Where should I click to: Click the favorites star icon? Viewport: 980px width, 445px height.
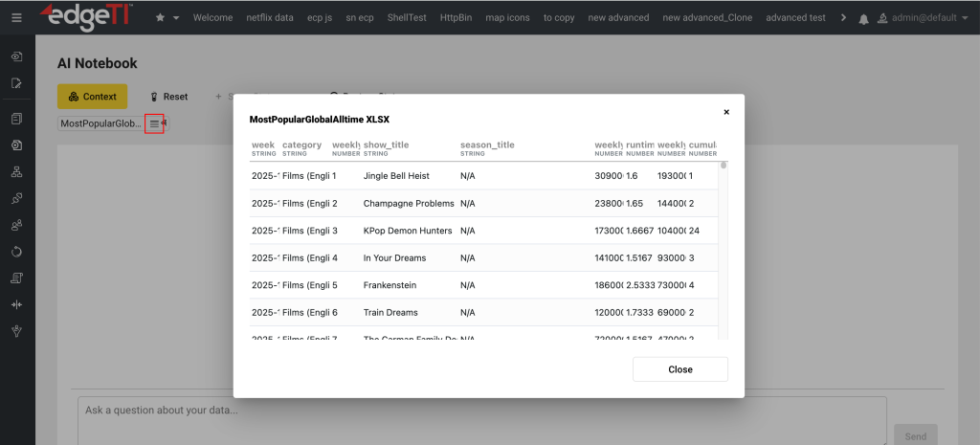coord(160,17)
